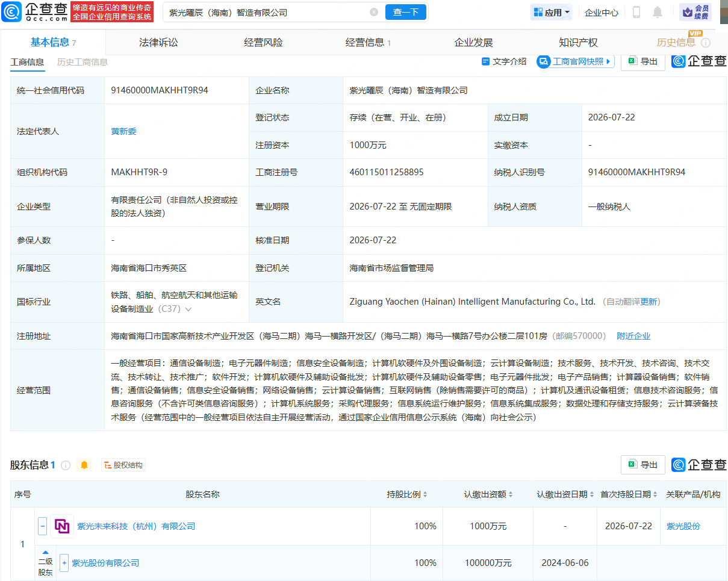Collapse the 二级股东 section arrow
The width and height of the screenshot is (728, 581).
(x=45, y=552)
